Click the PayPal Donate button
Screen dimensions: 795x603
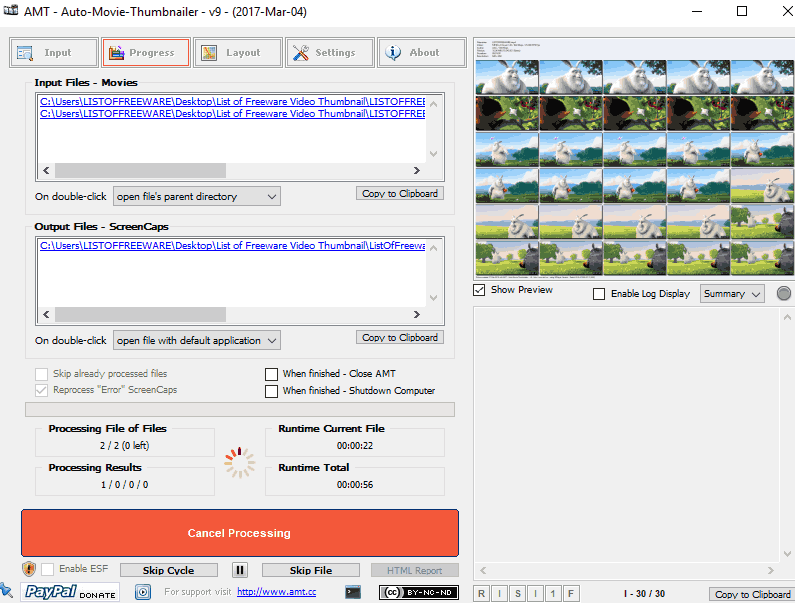pos(70,592)
